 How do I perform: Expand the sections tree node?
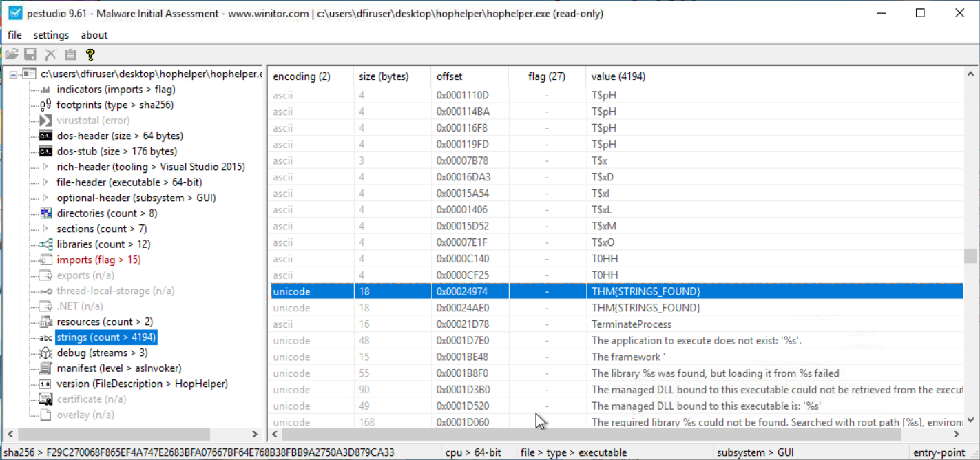point(45,229)
